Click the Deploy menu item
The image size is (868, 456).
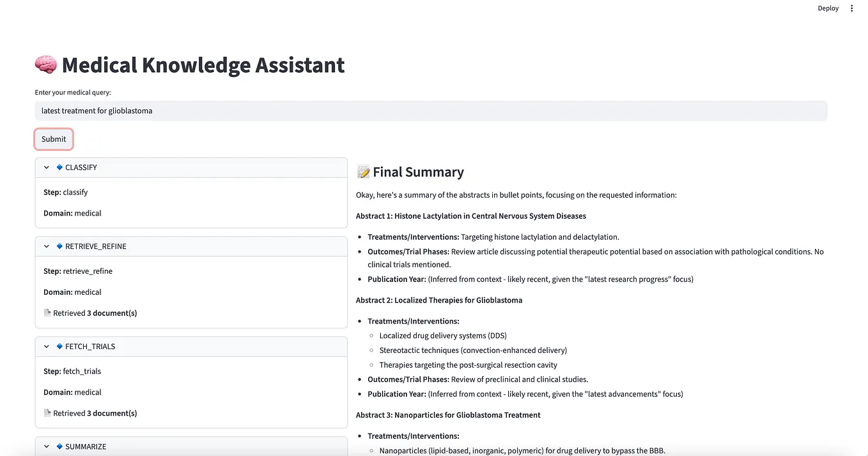click(828, 8)
